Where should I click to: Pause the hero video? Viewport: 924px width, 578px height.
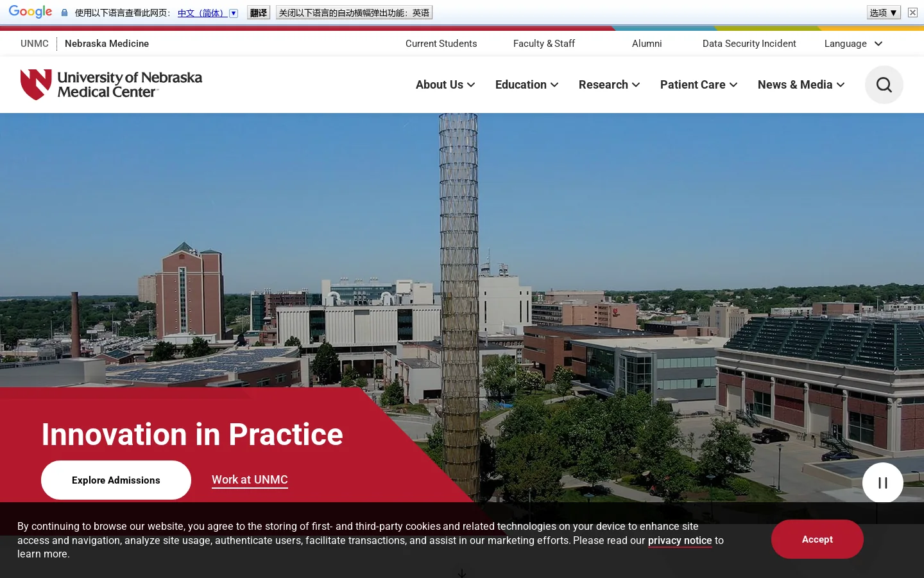882,483
